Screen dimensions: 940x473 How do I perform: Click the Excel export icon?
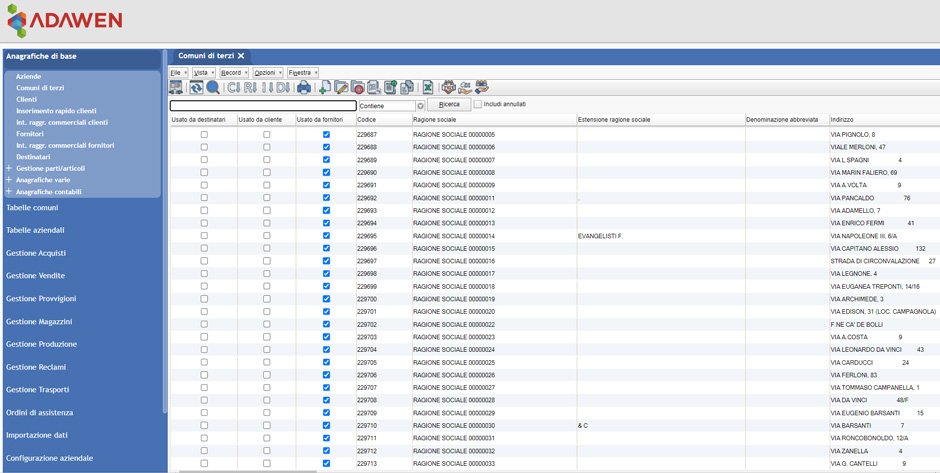(x=427, y=88)
